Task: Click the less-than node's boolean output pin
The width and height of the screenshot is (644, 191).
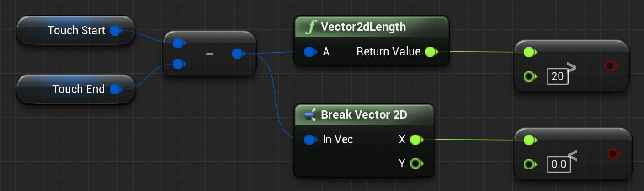Action: coord(612,154)
